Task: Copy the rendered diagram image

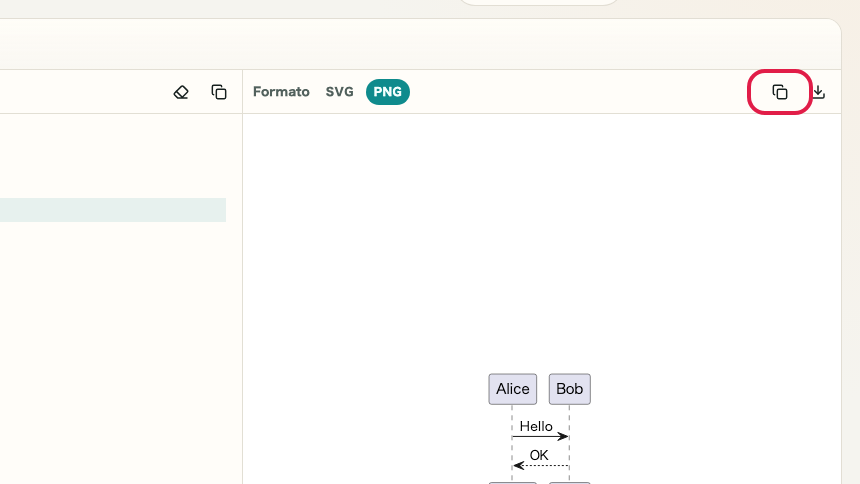Action: coord(779,92)
